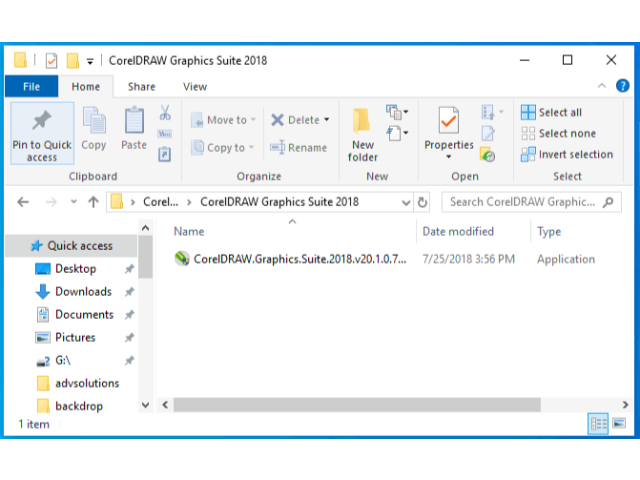640x480 pixels.
Task: Open the View ribbon tab
Action: point(195,87)
